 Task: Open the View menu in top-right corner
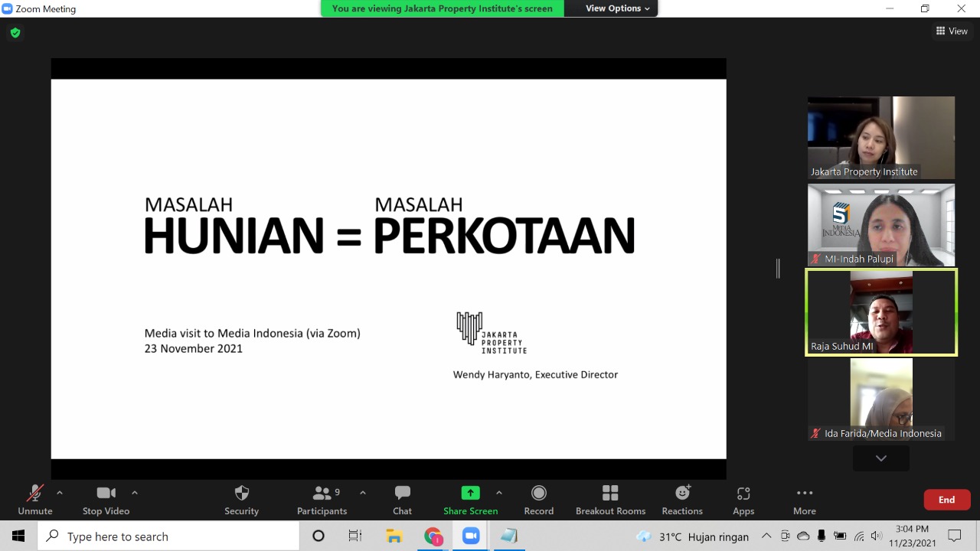click(952, 31)
